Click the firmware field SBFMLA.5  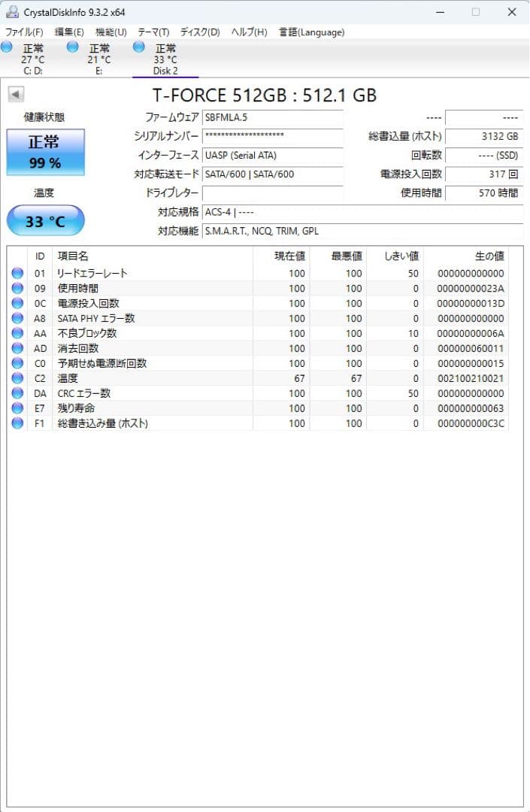point(273,117)
